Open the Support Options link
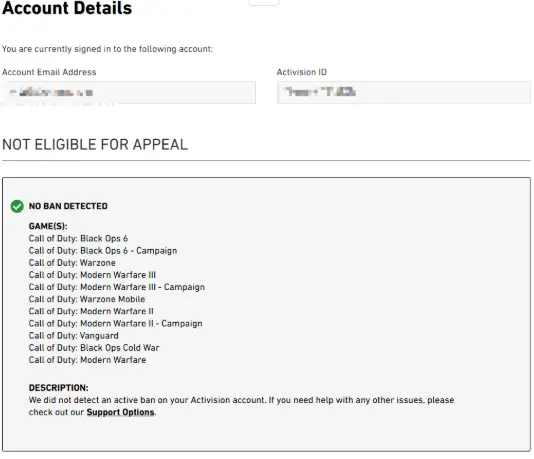 [120, 412]
